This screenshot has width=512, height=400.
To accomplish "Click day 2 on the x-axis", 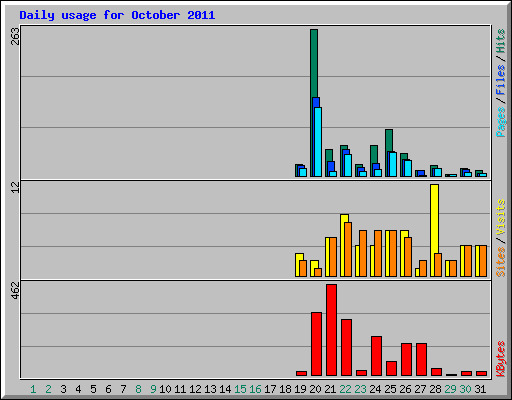I will pos(48,389).
